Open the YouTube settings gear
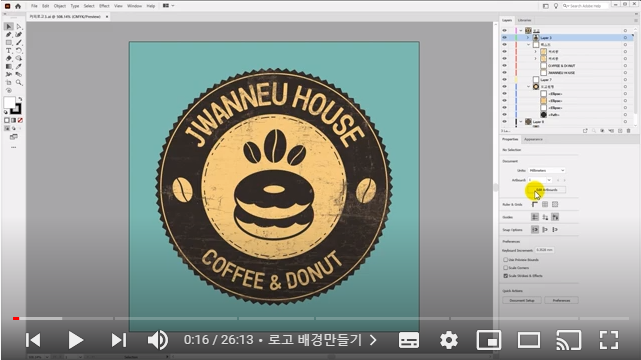This screenshot has width=641, height=360. point(448,340)
